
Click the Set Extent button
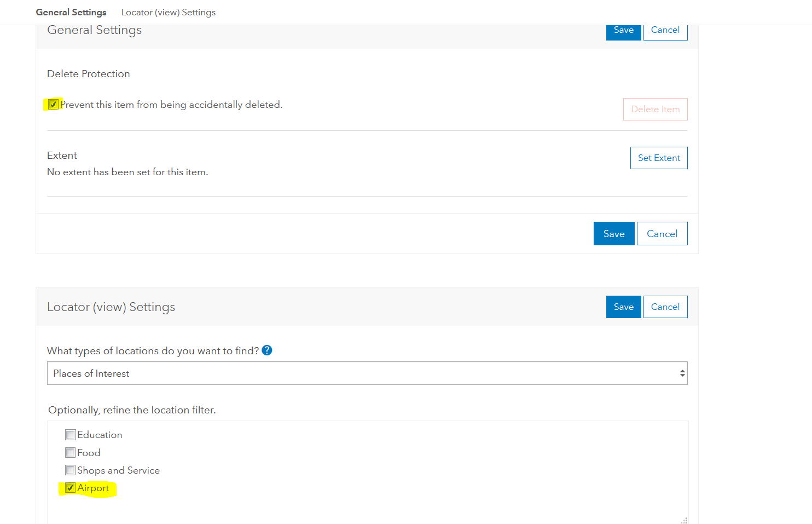(659, 158)
